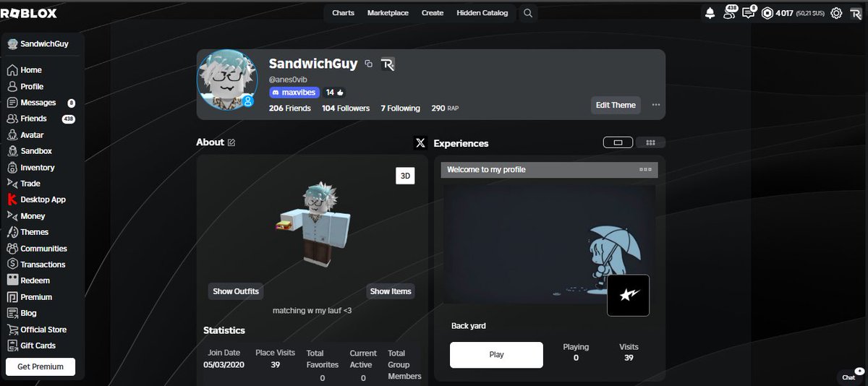Open Desktop App in sidebar
Image resolution: width=868 pixels, height=386 pixels.
click(36, 200)
